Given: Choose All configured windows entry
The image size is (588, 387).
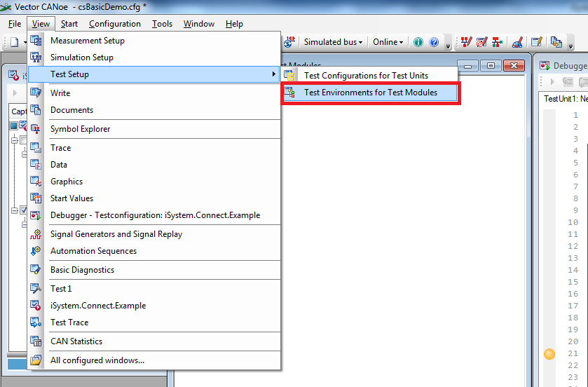Looking at the screenshot, I should pyautogui.click(x=154, y=360).
